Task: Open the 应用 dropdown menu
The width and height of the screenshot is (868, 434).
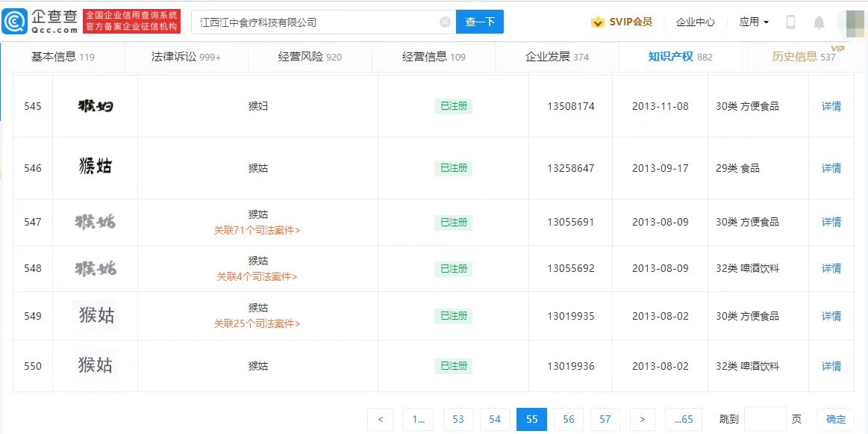Action: (x=754, y=22)
